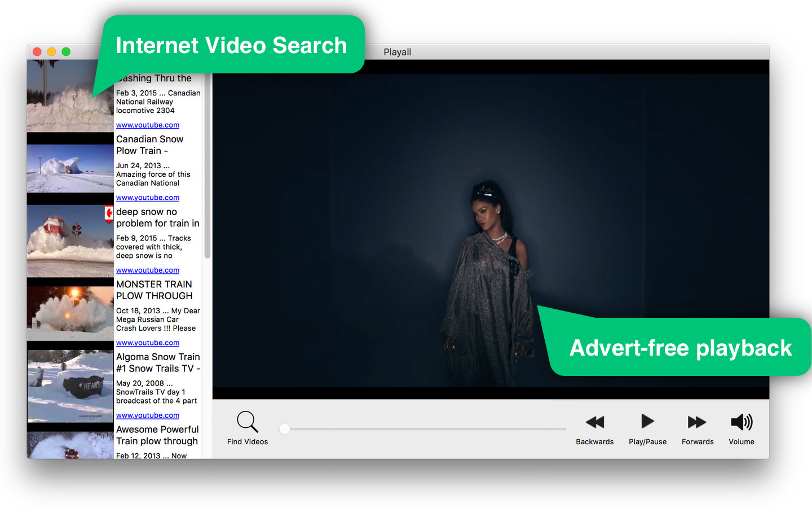Open the Find Videos magnifier search

(x=248, y=422)
